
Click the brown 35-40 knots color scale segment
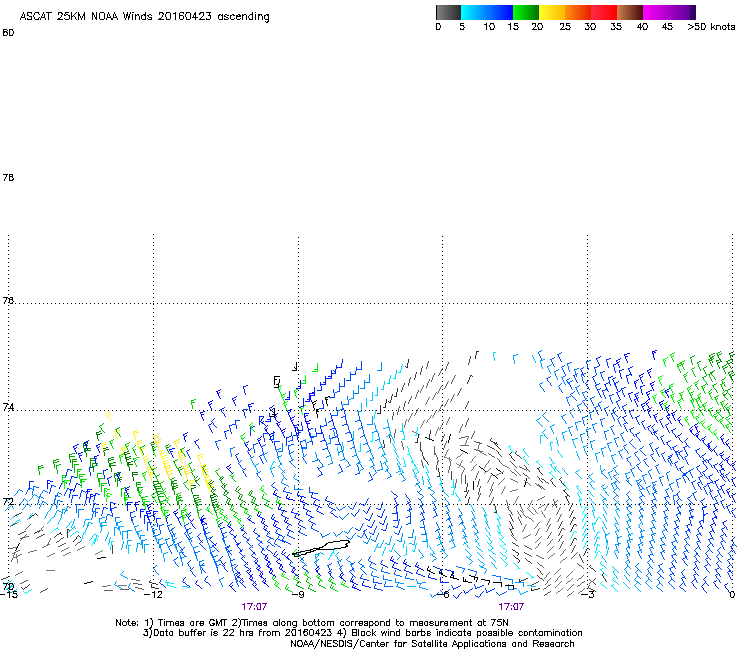click(x=630, y=12)
